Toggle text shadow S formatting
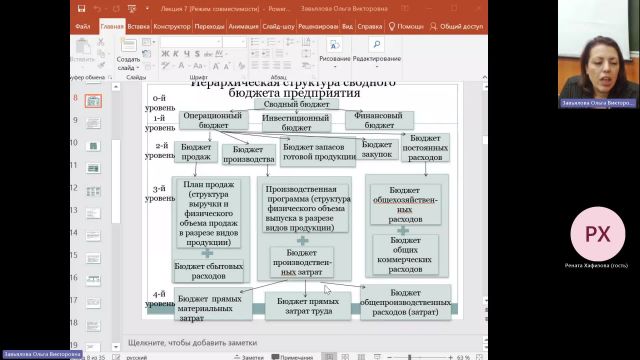The height and width of the screenshot is (360, 640). click(x=197, y=54)
